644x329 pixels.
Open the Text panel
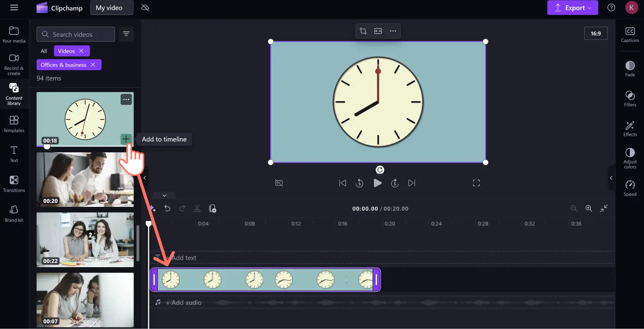(x=14, y=154)
